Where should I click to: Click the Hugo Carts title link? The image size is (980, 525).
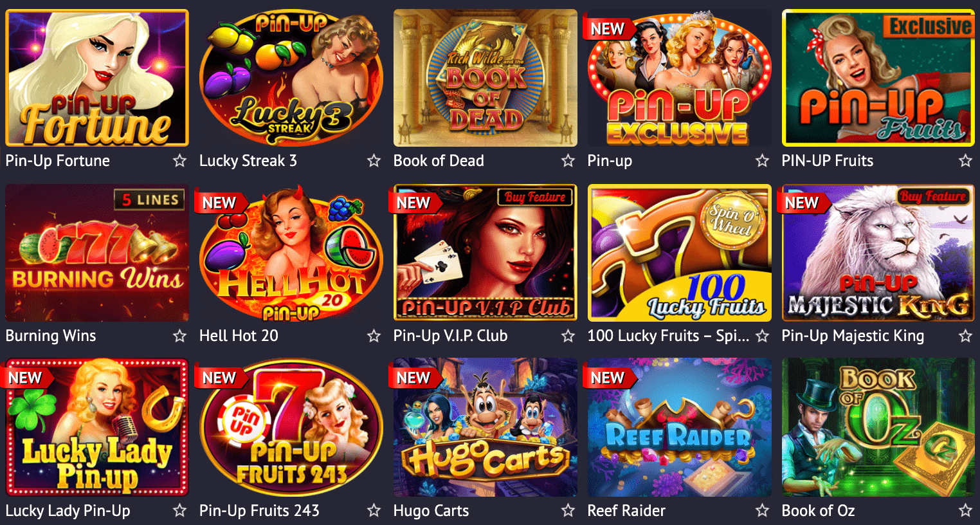tap(431, 511)
